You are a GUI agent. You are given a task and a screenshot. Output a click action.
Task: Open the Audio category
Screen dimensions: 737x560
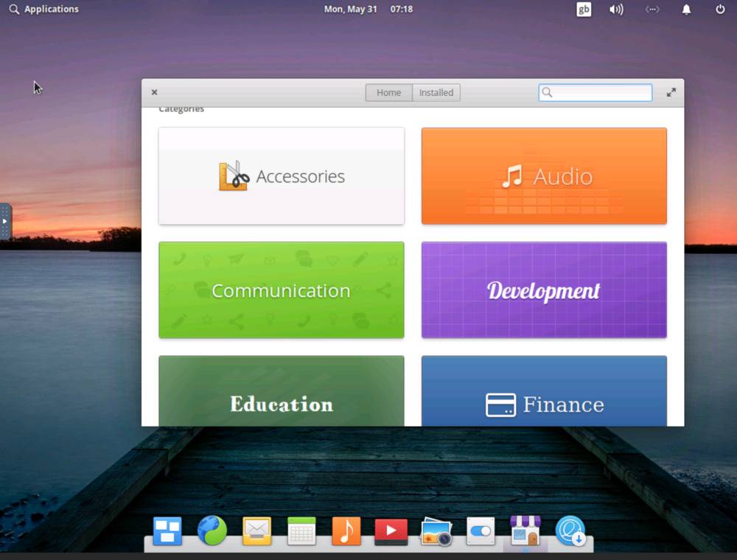click(x=544, y=176)
